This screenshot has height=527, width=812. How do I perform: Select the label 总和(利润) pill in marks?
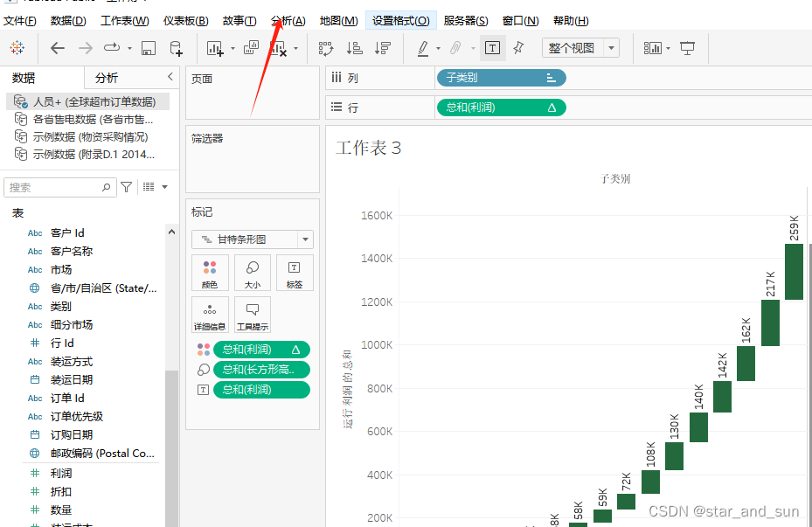pyautogui.click(x=261, y=389)
